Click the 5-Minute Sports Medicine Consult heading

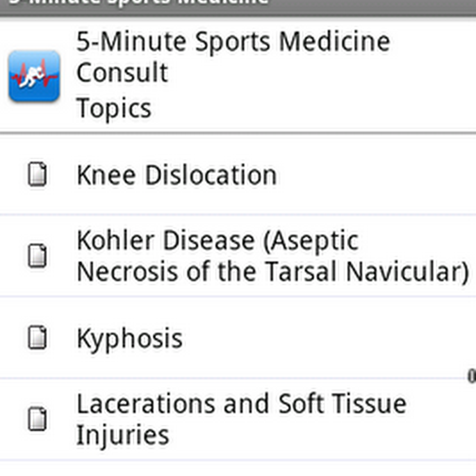pos(233,57)
